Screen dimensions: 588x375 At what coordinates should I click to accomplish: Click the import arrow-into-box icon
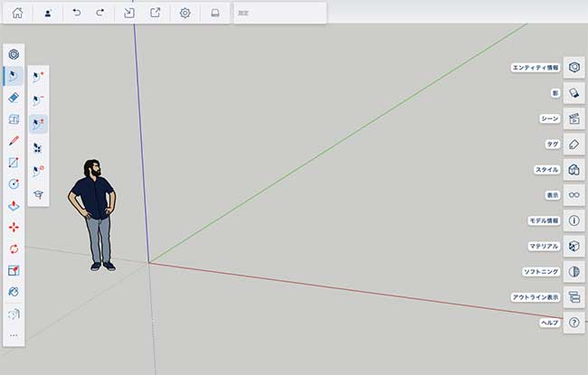point(129,13)
